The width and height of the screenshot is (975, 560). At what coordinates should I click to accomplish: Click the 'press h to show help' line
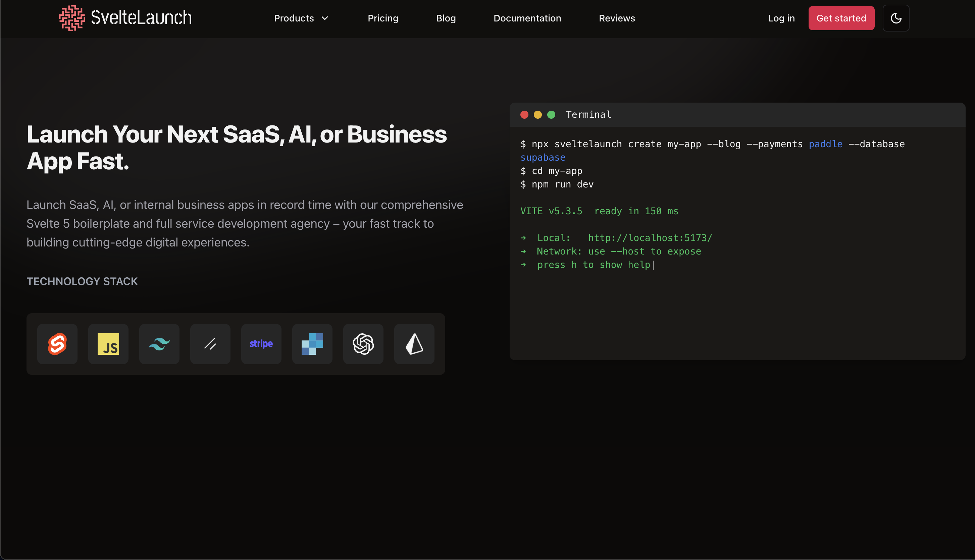pos(587,265)
